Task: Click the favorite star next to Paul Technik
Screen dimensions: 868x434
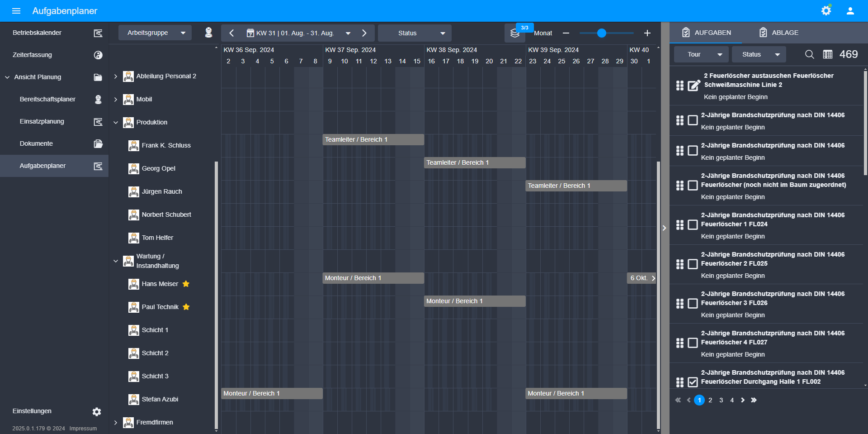Action: pyautogui.click(x=186, y=307)
